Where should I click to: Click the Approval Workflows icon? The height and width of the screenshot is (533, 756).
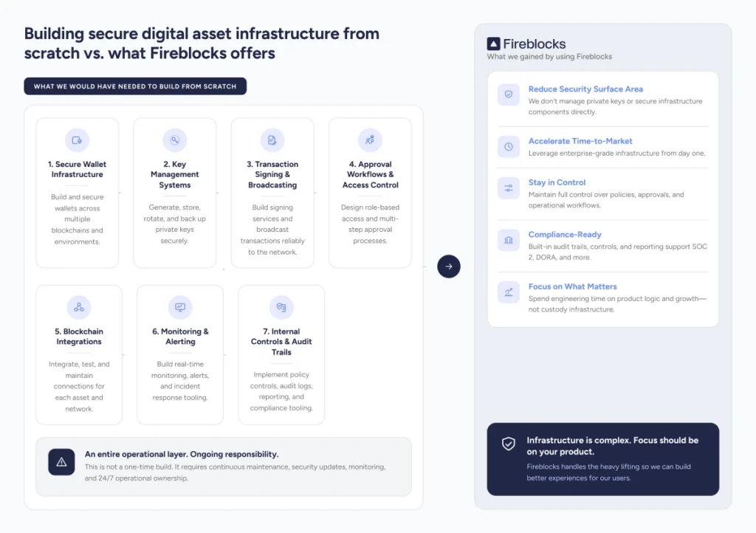pos(370,140)
